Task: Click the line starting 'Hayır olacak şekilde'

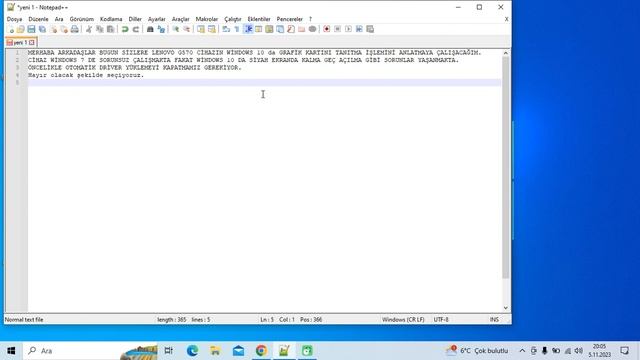Action: click(86, 75)
